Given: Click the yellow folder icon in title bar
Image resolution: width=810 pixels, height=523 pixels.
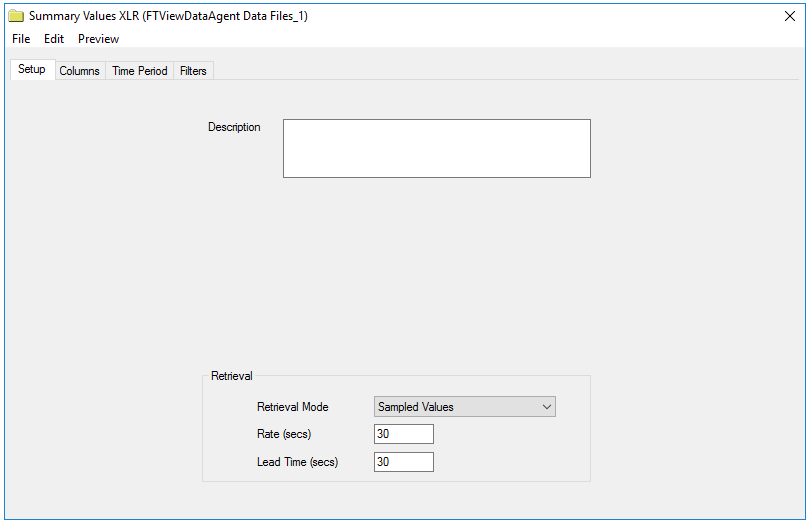Looking at the screenshot, I should pos(16,16).
